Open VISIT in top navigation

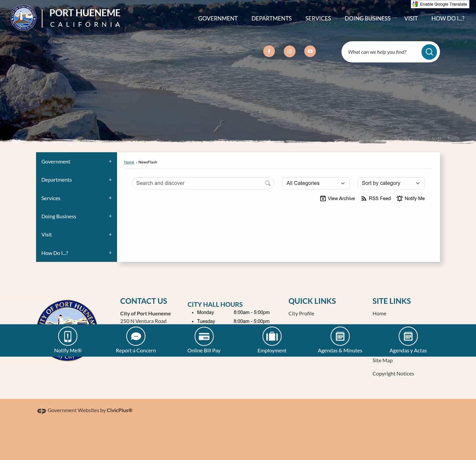(x=411, y=18)
